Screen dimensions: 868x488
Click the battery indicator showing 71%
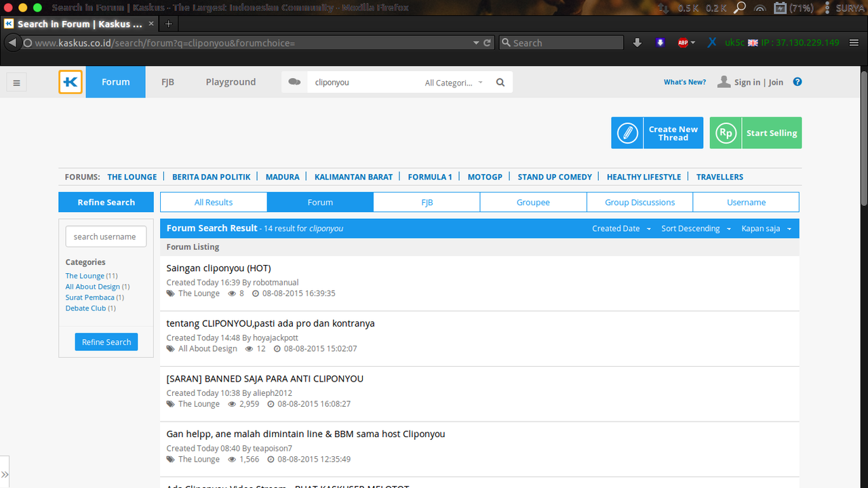(x=794, y=8)
